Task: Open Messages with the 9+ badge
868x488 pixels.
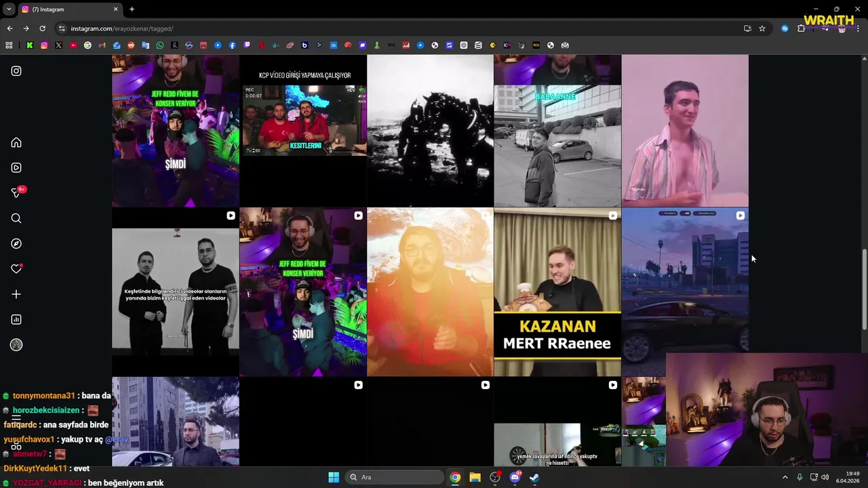Action: click(16, 193)
